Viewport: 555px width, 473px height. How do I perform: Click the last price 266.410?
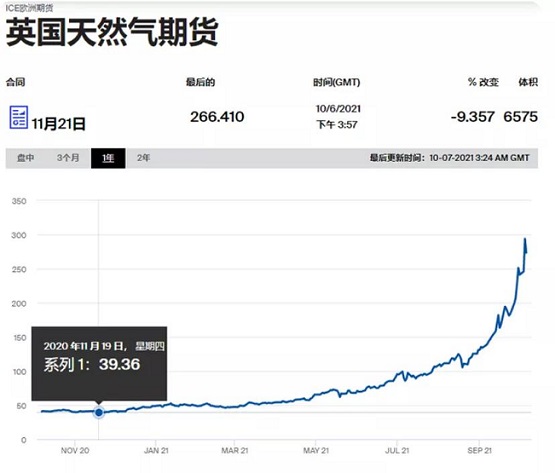click(217, 117)
